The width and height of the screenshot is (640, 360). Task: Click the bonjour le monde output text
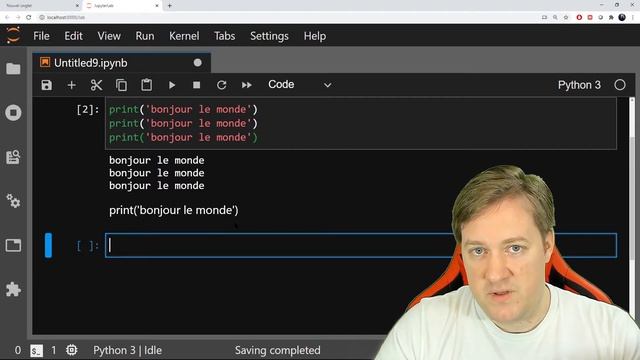157,173
